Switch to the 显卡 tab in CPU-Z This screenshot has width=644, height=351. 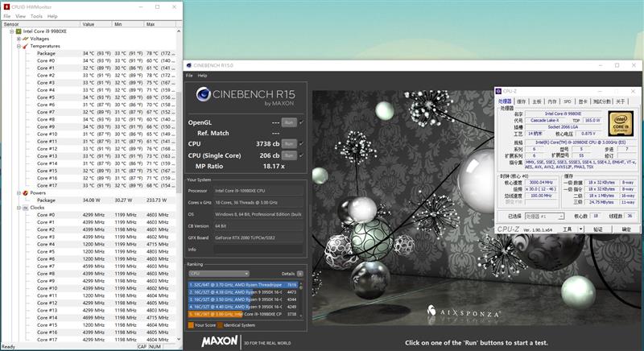pos(582,101)
